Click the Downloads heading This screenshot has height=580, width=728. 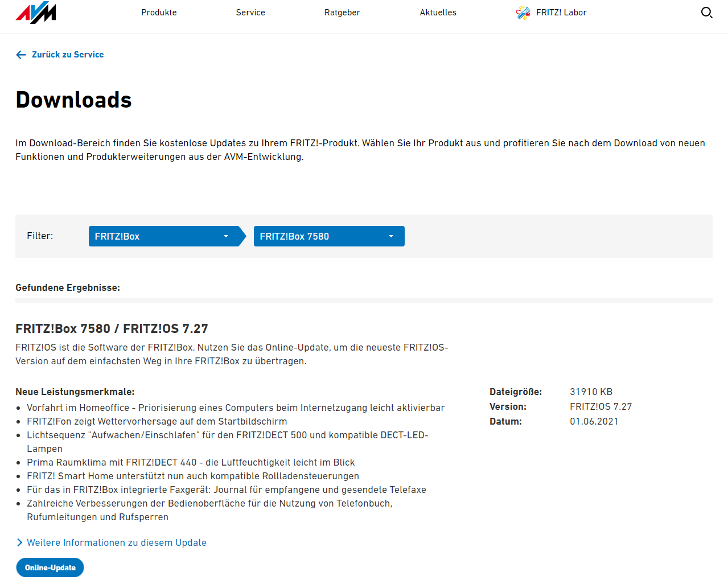pyautogui.click(x=73, y=100)
